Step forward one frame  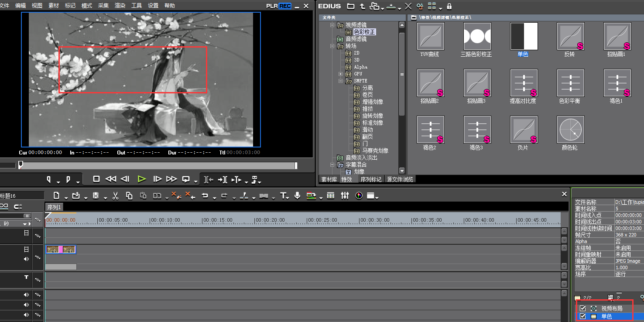(x=158, y=179)
